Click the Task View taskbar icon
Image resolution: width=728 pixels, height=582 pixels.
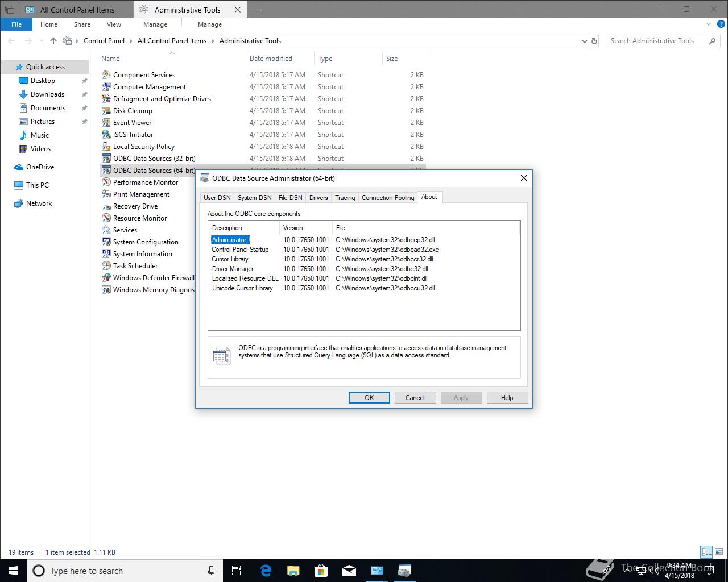click(237, 571)
